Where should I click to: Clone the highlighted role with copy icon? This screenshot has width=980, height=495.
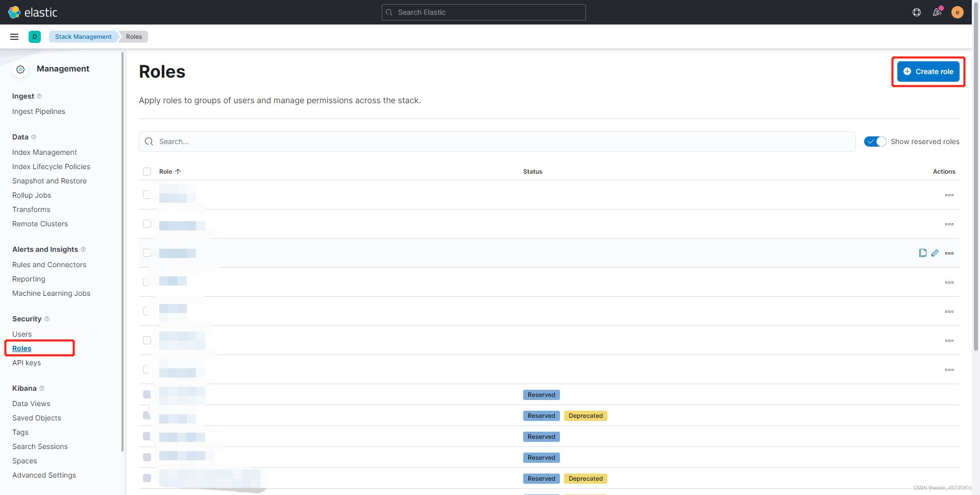pos(923,253)
